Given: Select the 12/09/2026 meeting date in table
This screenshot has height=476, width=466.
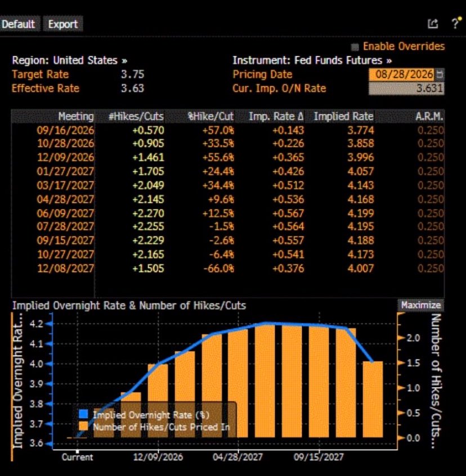Looking at the screenshot, I should coord(65,157).
